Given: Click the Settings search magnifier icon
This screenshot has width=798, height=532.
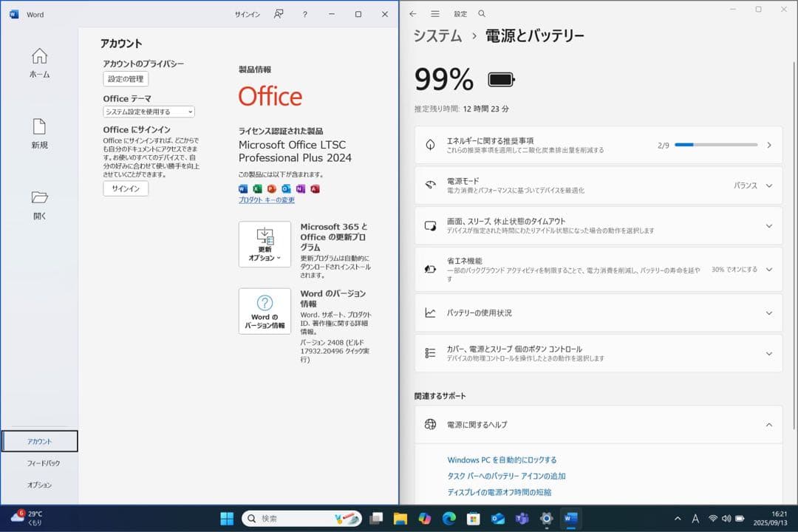Looking at the screenshot, I should click(x=482, y=14).
